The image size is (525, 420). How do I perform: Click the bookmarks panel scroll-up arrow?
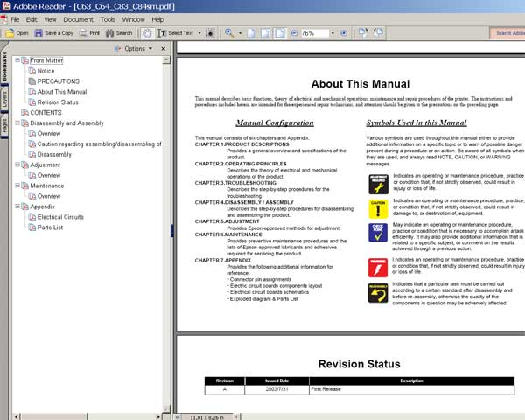point(166,60)
